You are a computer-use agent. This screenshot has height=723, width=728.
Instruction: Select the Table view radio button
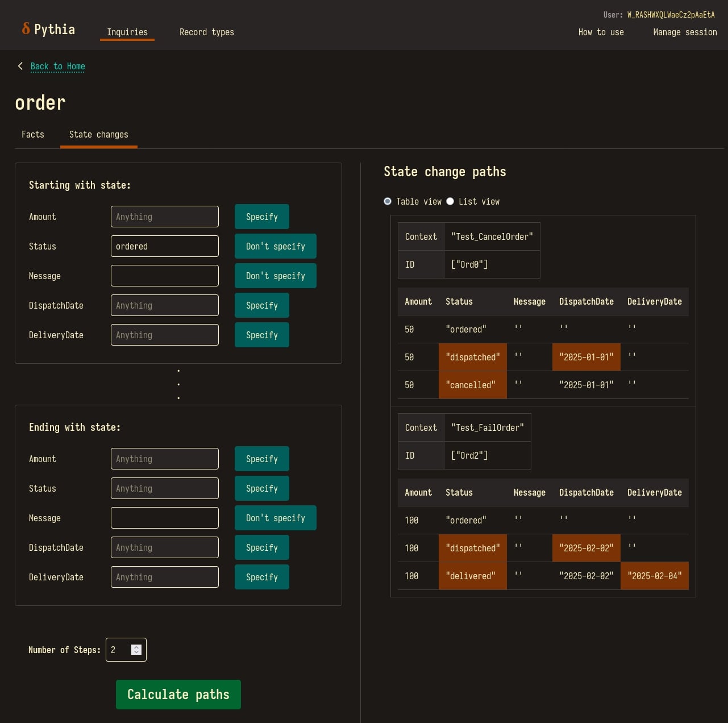(388, 201)
